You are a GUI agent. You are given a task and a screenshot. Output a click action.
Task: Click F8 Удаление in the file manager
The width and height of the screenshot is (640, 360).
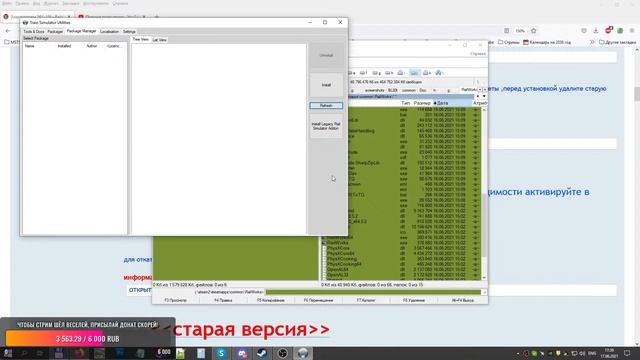pos(413,300)
